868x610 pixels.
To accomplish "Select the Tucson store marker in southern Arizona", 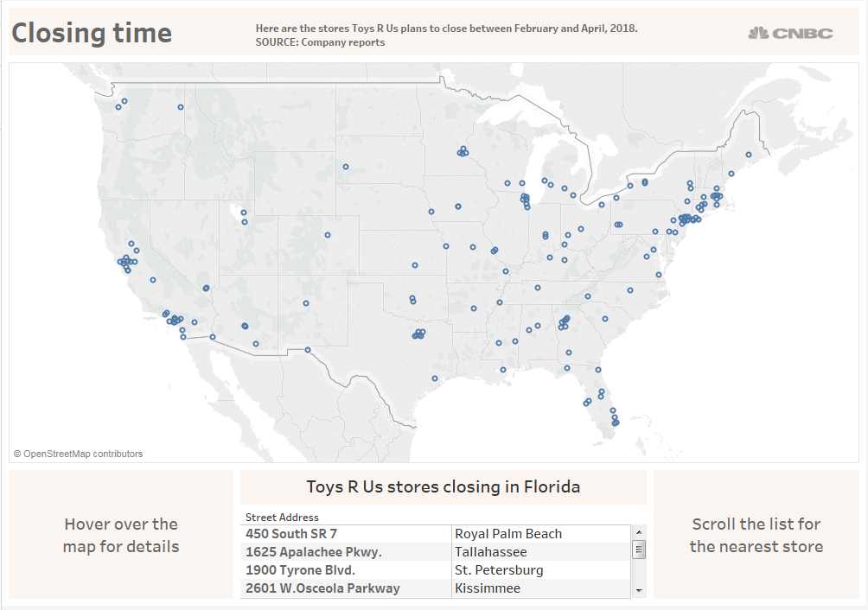I will (x=256, y=344).
